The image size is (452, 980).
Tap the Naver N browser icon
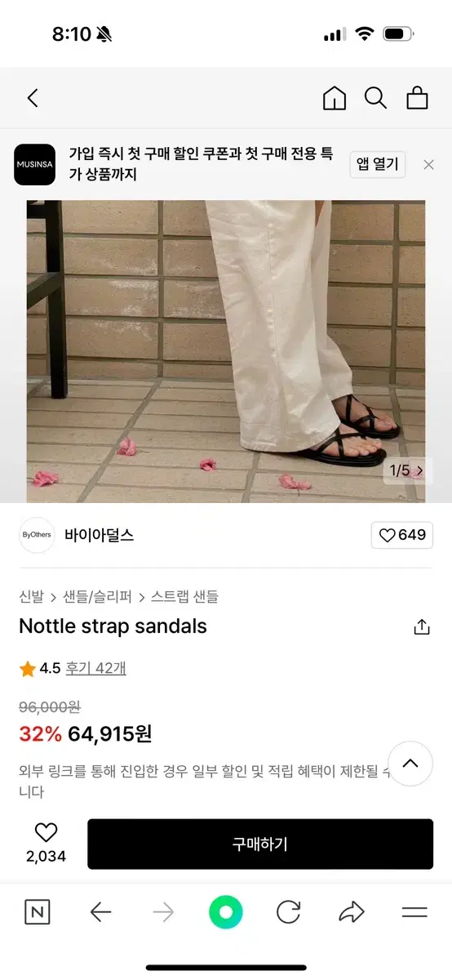click(37, 912)
